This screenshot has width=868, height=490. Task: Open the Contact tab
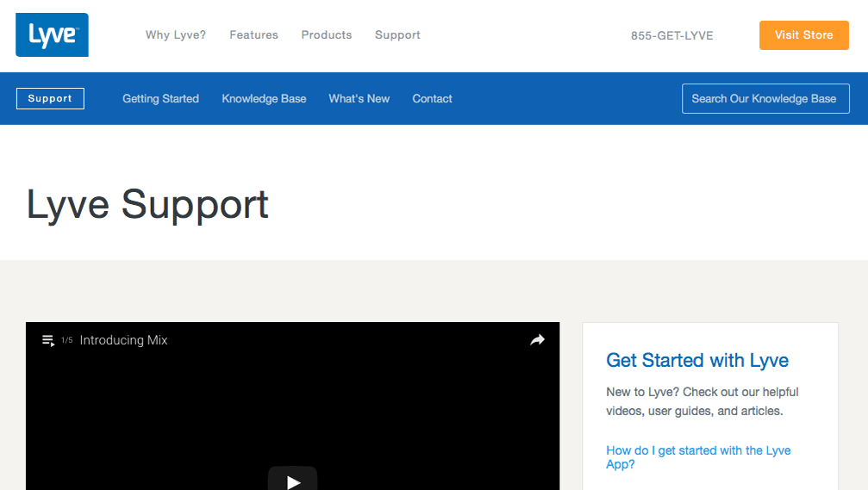tap(433, 98)
